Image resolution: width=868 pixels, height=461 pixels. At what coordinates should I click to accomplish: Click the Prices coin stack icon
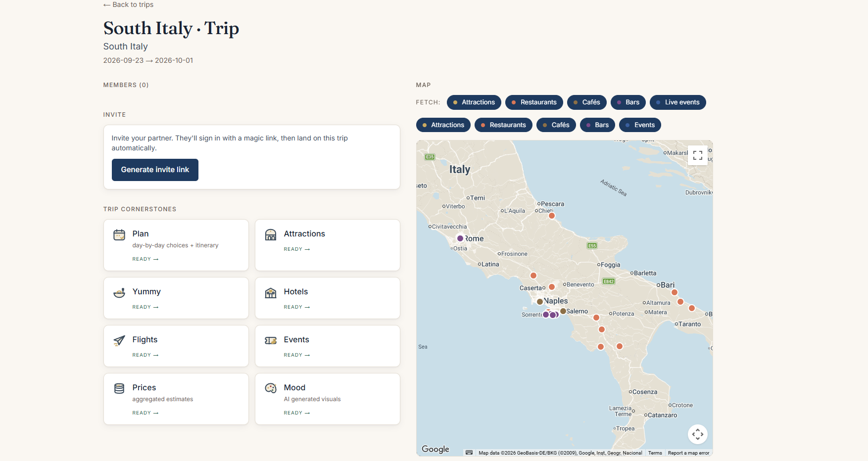click(119, 389)
